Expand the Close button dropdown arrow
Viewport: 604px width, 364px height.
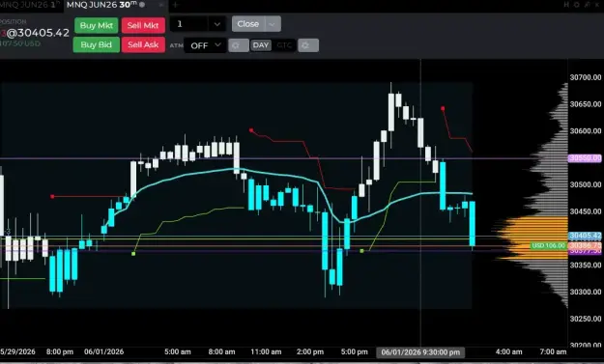tap(273, 24)
